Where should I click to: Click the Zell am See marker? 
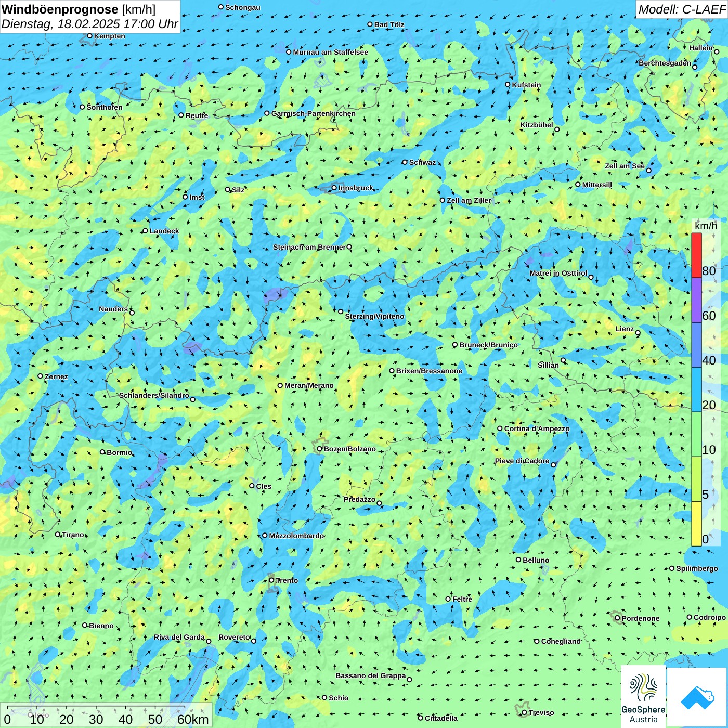(x=648, y=171)
